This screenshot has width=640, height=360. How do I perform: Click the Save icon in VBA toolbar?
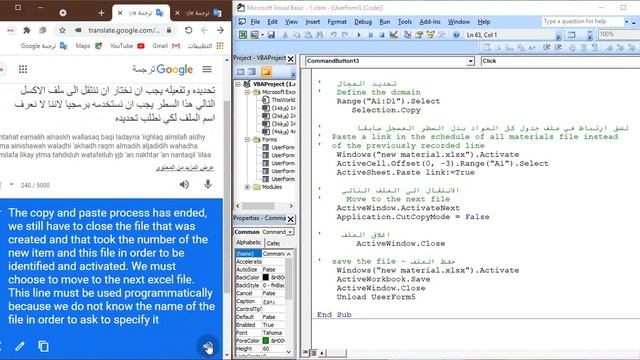point(271,35)
